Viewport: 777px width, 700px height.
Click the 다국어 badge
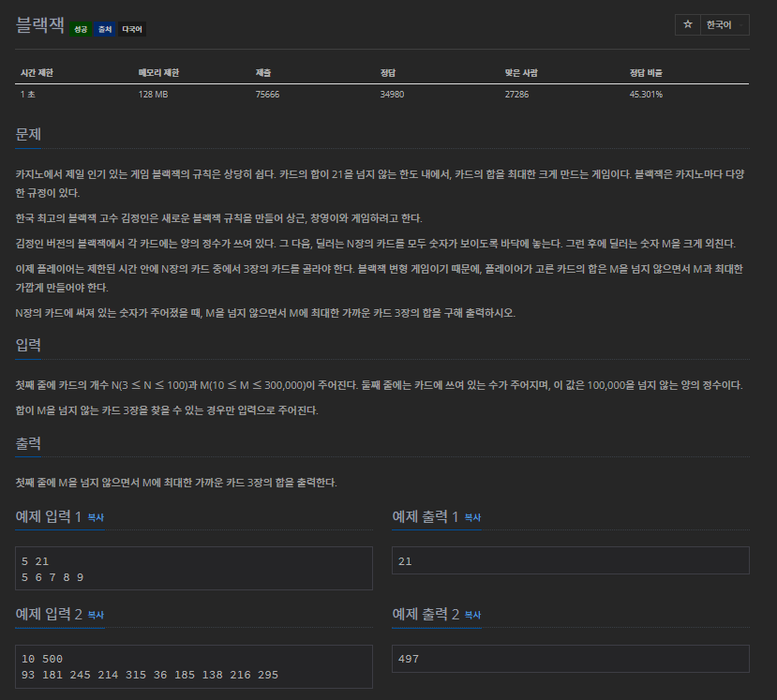click(132, 29)
